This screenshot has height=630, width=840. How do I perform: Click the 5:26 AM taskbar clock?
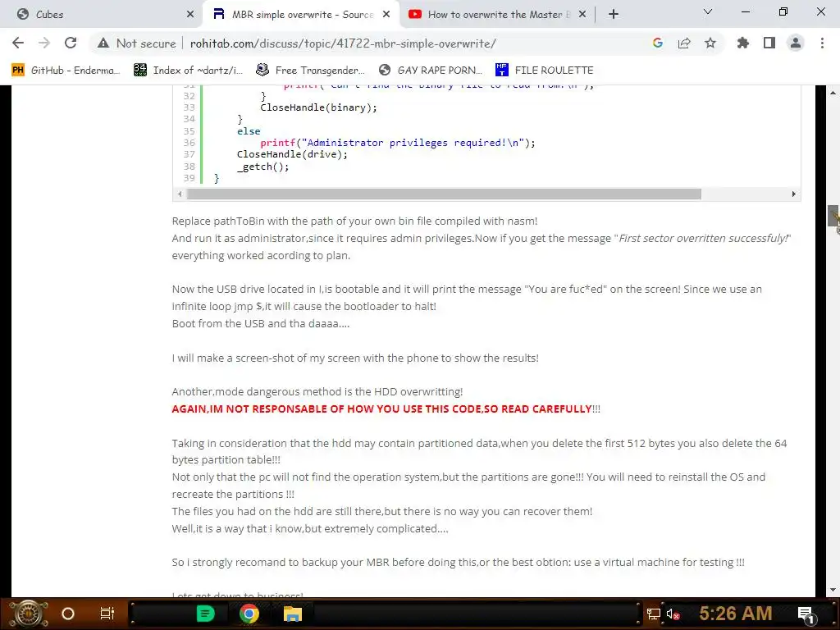tap(736, 613)
